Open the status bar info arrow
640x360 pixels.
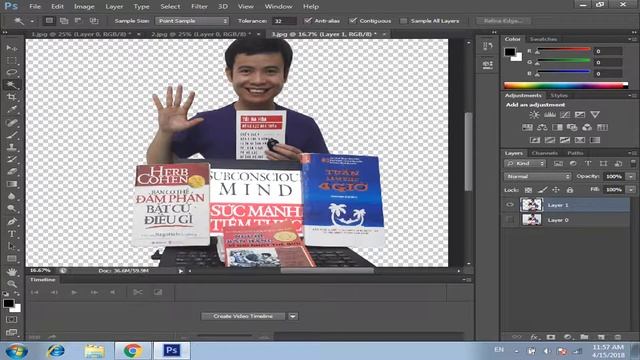point(180,271)
